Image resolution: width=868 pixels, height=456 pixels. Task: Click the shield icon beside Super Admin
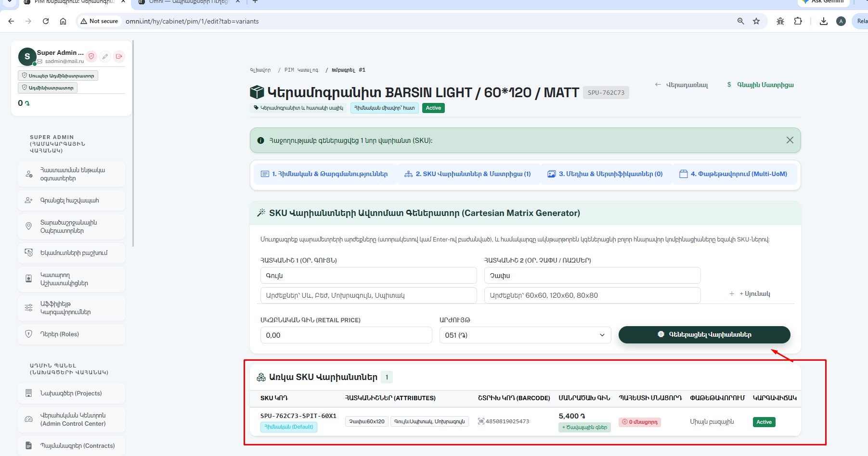(x=91, y=56)
